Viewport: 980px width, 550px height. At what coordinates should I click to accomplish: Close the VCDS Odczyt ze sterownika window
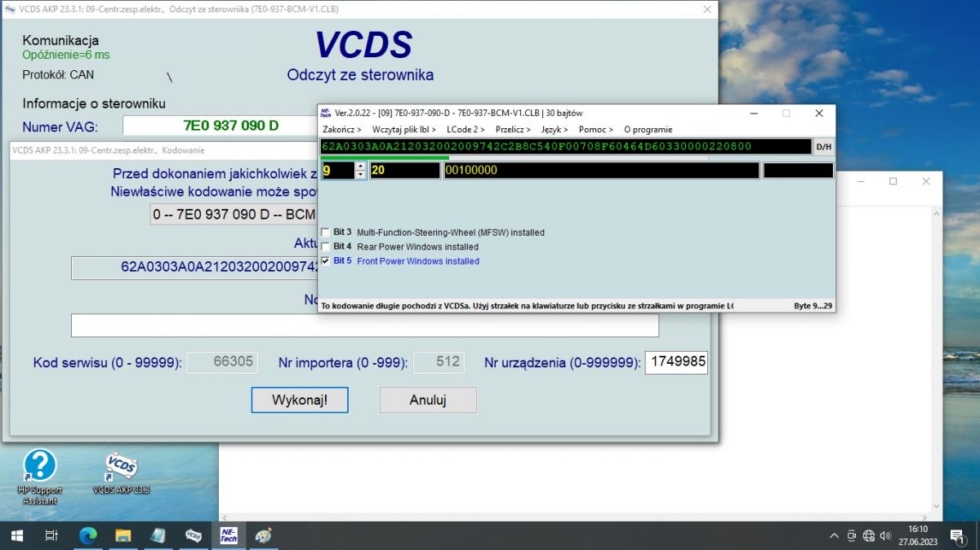[x=707, y=9]
